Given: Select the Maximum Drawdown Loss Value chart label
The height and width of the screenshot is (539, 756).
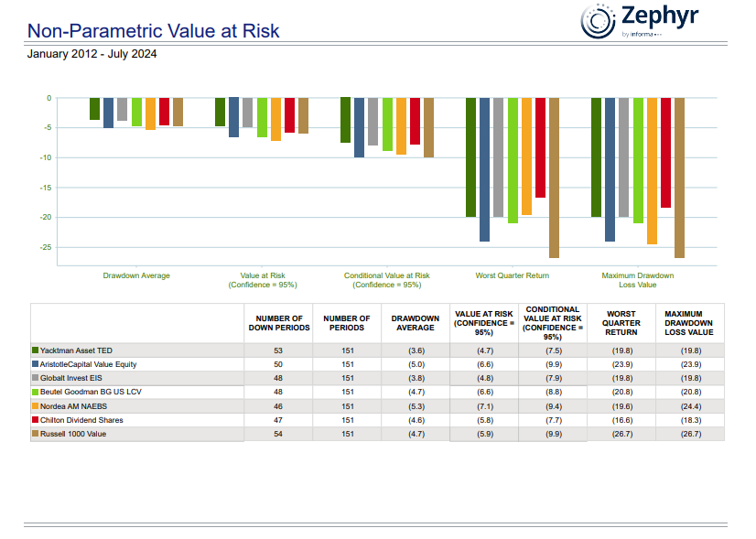Looking at the screenshot, I should click(637, 280).
